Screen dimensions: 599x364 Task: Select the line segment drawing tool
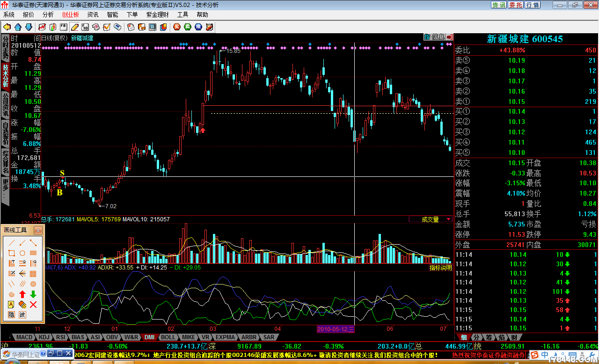pos(33,243)
